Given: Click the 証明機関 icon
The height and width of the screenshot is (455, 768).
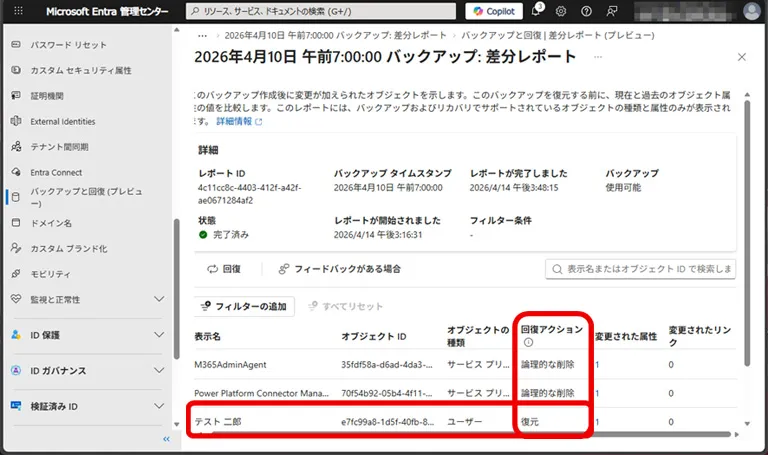Looking at the screenshot, I should point(16,96).
